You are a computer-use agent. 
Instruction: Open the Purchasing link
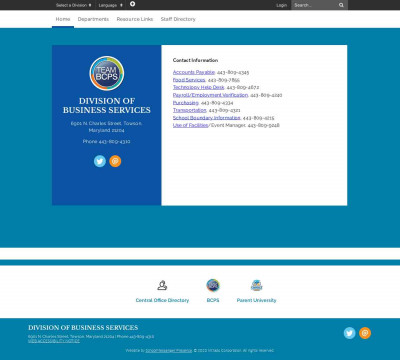[x=186, y=103]
